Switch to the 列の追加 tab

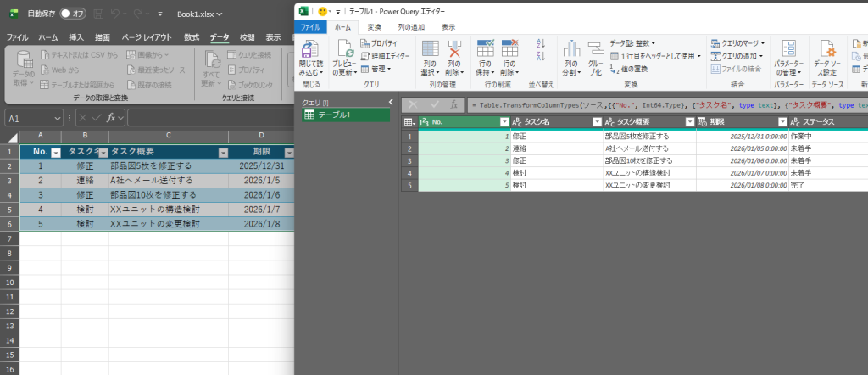point(411,27)
